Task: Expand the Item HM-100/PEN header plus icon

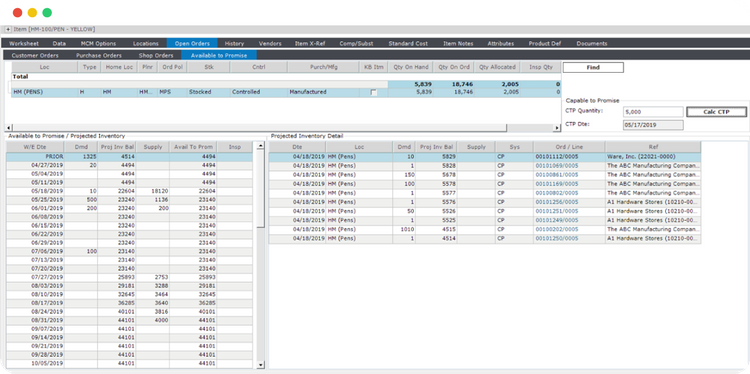Action: point(8,29)
